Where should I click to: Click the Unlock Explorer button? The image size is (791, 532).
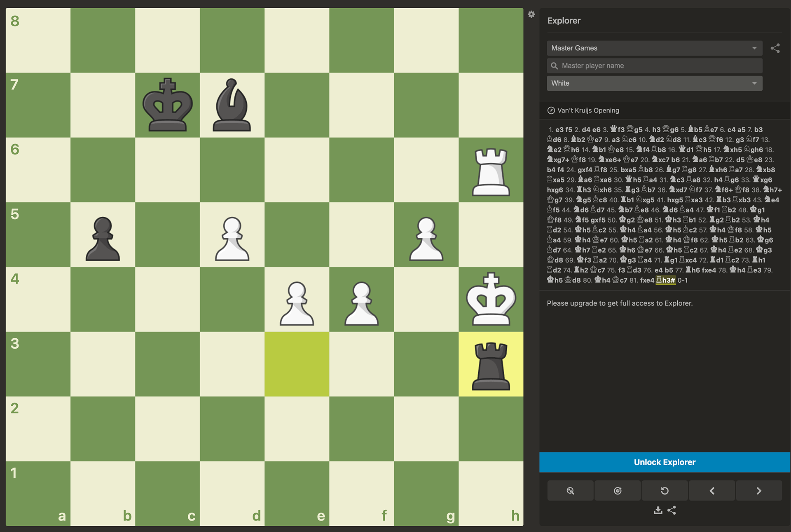665,462
